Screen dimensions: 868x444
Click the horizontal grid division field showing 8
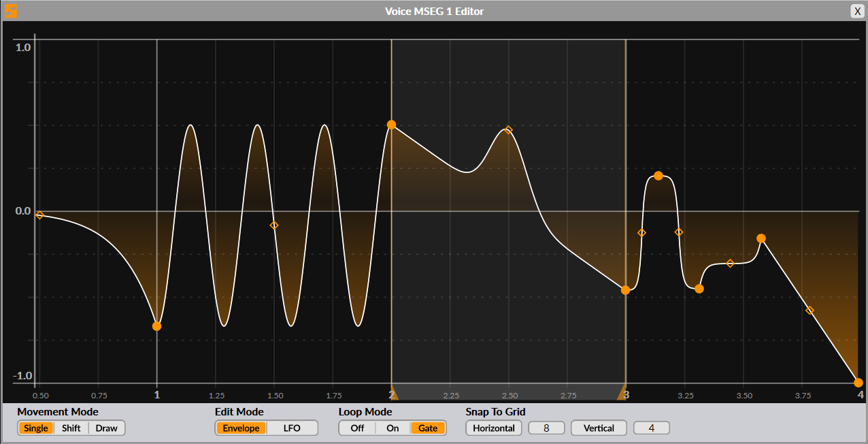[x=546, y=428]
